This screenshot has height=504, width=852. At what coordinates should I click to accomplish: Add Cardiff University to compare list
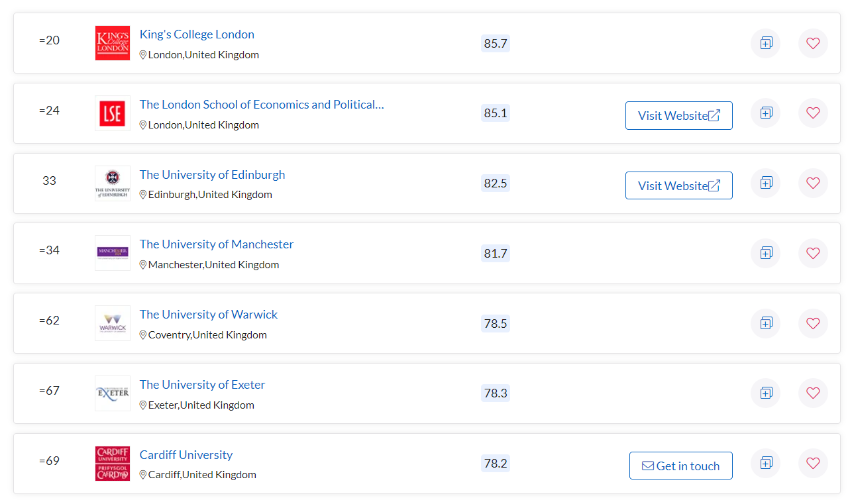coord(766,463)
